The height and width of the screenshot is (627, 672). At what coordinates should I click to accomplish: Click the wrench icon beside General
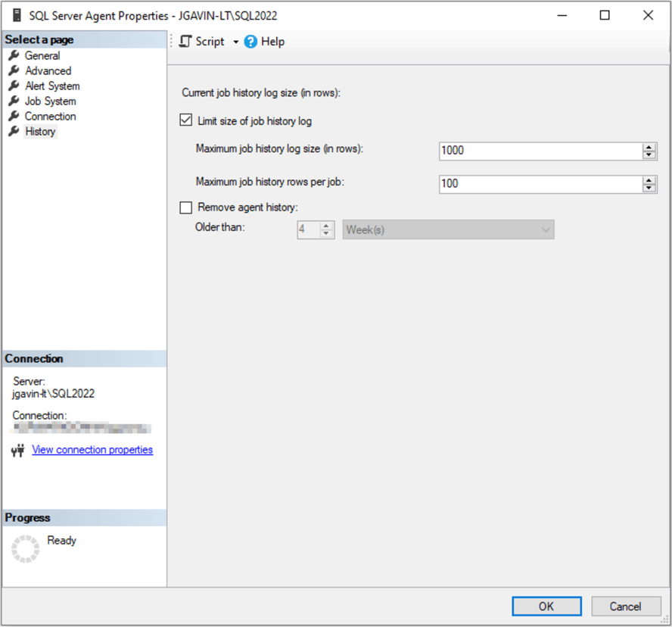pos(14,55)
